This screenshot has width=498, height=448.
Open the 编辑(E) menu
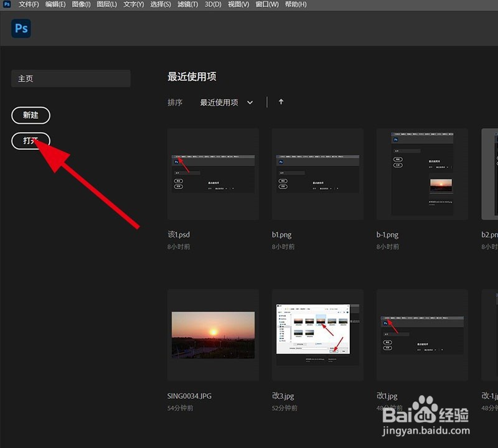tap(55, 4)
